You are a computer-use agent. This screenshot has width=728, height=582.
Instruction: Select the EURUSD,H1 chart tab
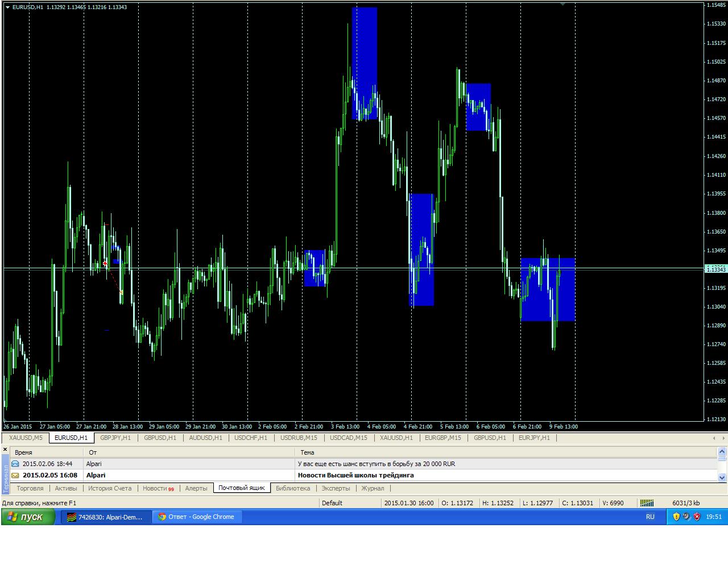point(71,438)
